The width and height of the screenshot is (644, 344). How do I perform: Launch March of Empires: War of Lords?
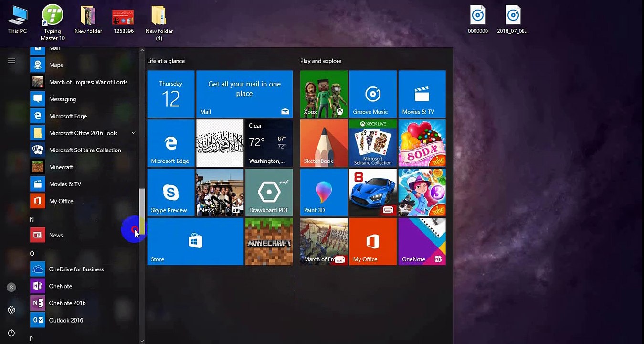[84, 82]
